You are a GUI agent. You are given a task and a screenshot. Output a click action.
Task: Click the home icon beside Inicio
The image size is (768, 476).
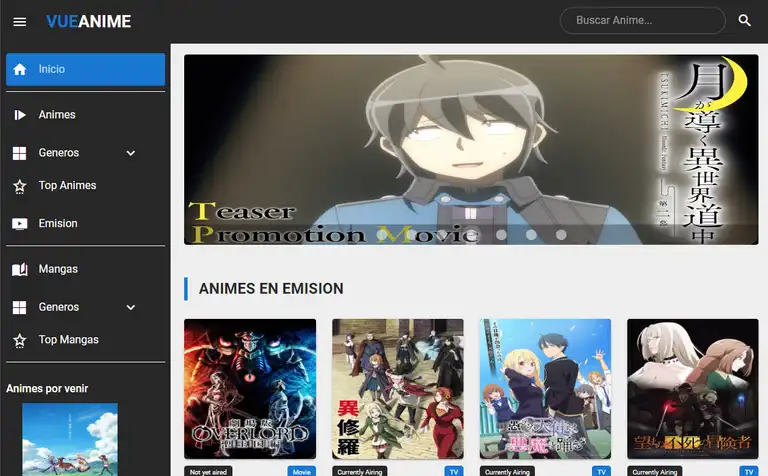[20, 70]
